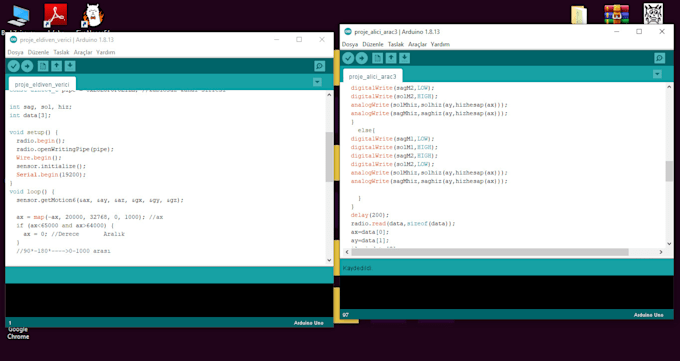Click scroll right arrow in proje_alici_arac3 editor
The width and height of the screenshot is (680, 361).
point(661,252)
